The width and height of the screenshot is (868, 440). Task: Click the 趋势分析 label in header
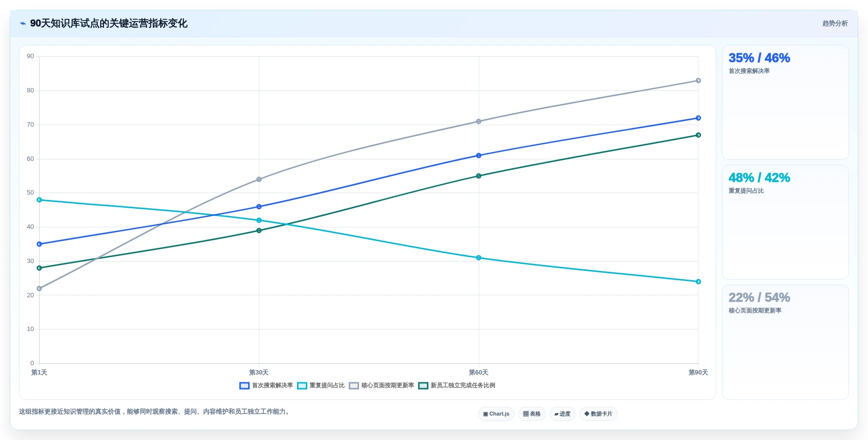point(835,23)
